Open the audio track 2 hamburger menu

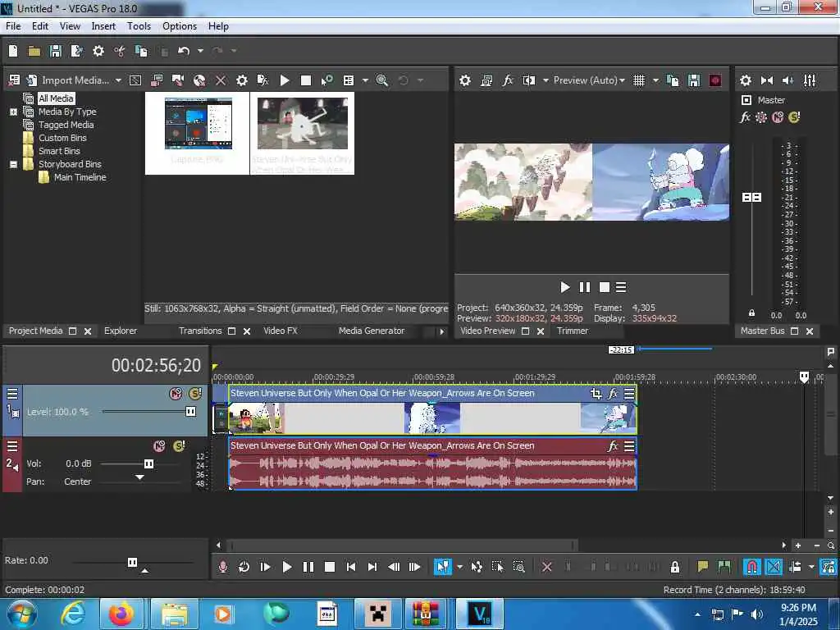12,446
